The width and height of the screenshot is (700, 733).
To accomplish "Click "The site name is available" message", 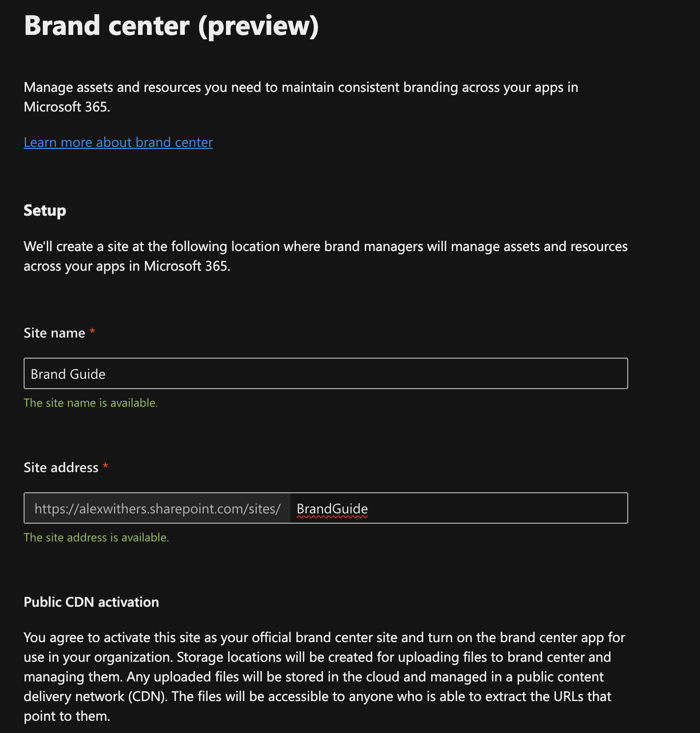I will pyautogui.click(x=90, y=402).
